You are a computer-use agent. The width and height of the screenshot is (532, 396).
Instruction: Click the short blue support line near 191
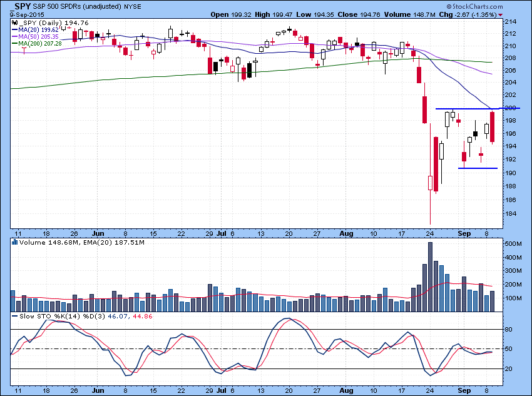click(x=478, y=168)
